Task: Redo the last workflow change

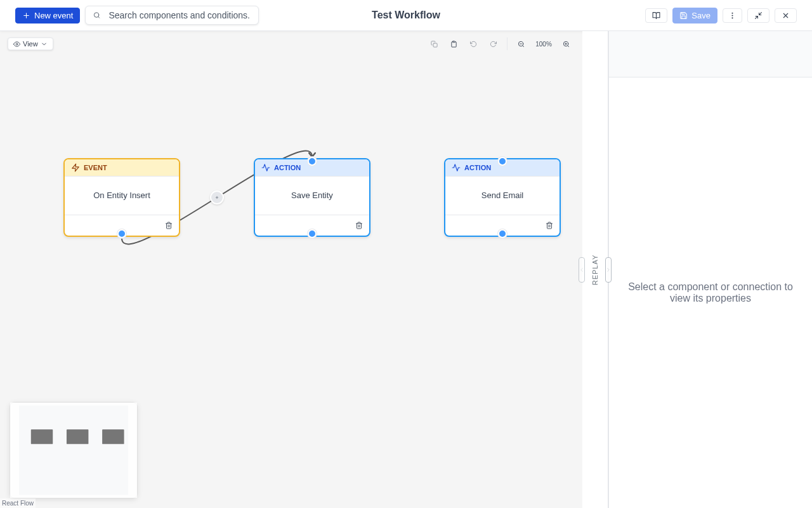Action: coord(494,44)
